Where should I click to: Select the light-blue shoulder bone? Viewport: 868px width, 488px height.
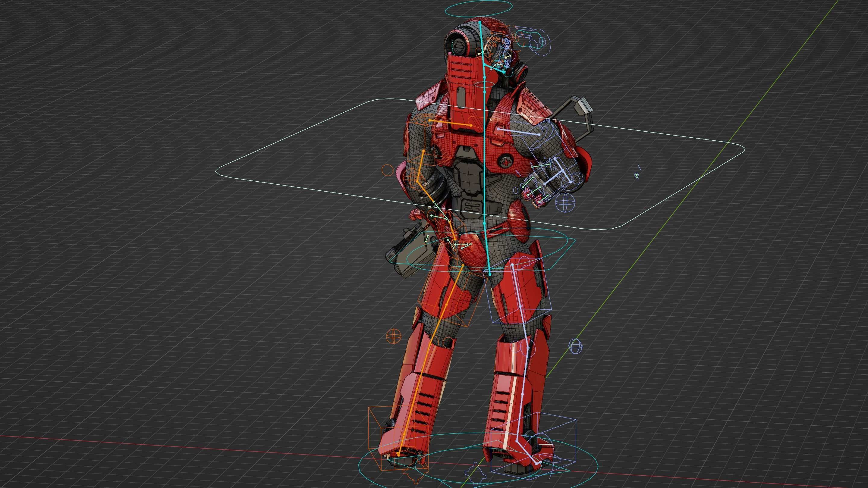[x=519, y=132]
